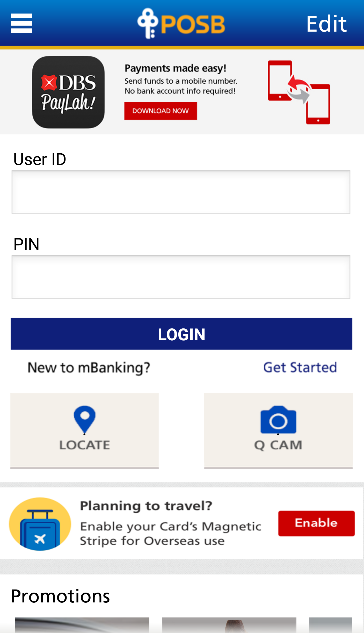Tap the DBS PayLah! app icon
Image resolution: width=364 pixels, height=633 pixels.
coord(68,92)
